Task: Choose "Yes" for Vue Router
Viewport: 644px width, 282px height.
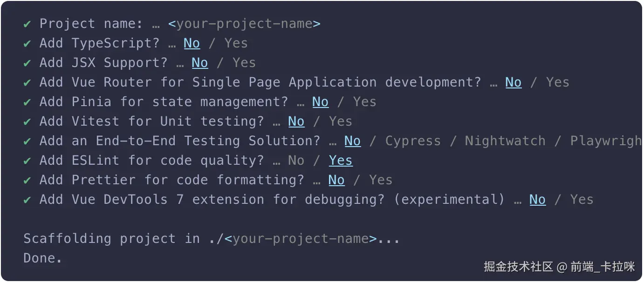Action: point(557,82)
